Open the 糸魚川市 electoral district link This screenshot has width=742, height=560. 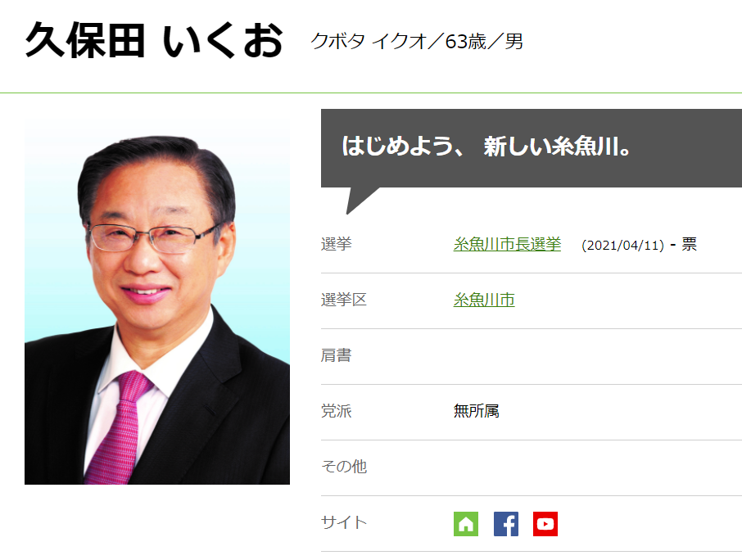pyautogui.click(x=484, y=300)
